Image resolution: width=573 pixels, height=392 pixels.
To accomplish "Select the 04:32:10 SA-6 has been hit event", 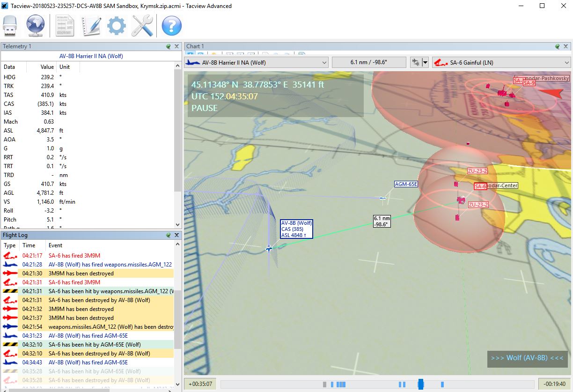I will (x=88, y=345).
